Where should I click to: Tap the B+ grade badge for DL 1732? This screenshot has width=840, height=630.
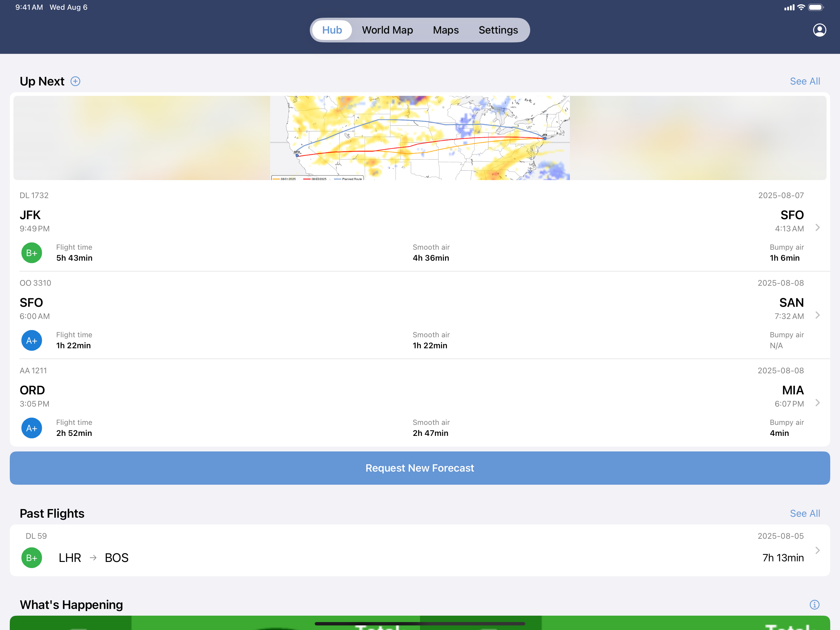pos(31,253)
